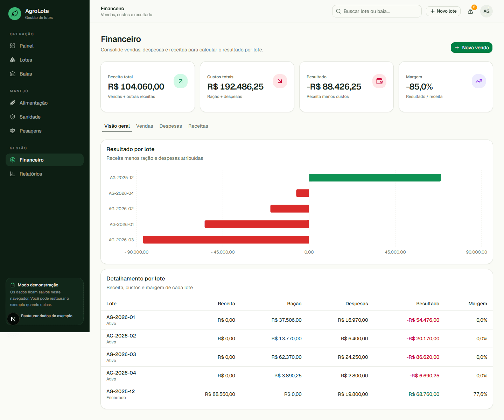Click despesas value R$ 2.800,00
The height and width of the screenshot is (420, 504).
coord(354,376)
